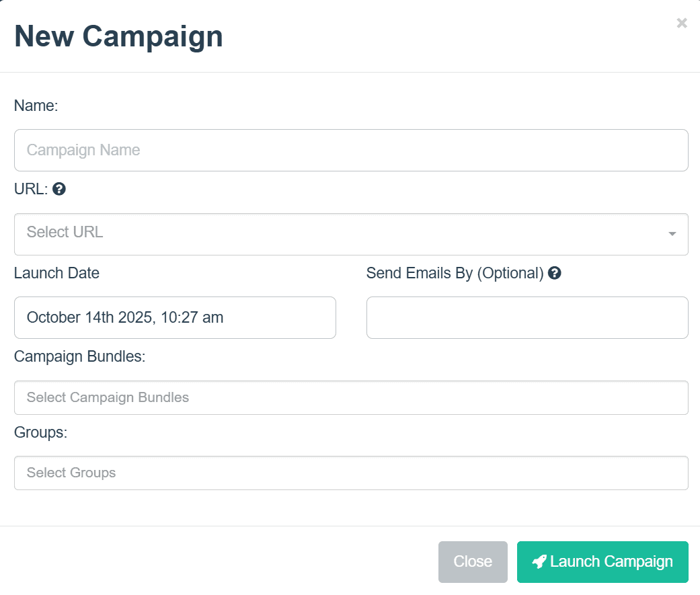Click the "Launch Date" label text
Image resolution: width=700 pixels, height=595 pixels.
pos(56,273)
